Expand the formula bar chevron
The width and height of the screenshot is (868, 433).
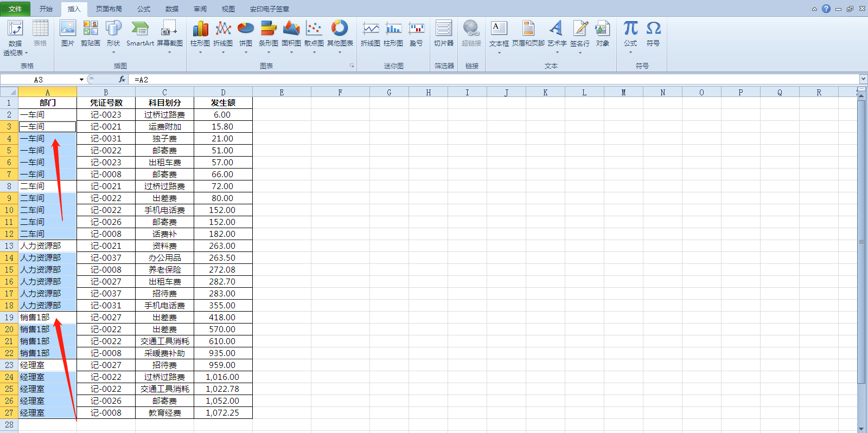[863, 79]
